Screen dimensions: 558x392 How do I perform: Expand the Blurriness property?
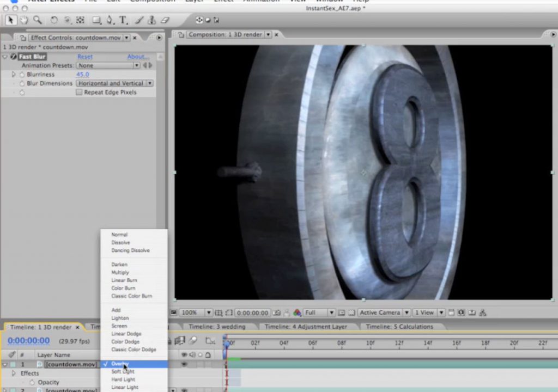click(x=14, y=75)
